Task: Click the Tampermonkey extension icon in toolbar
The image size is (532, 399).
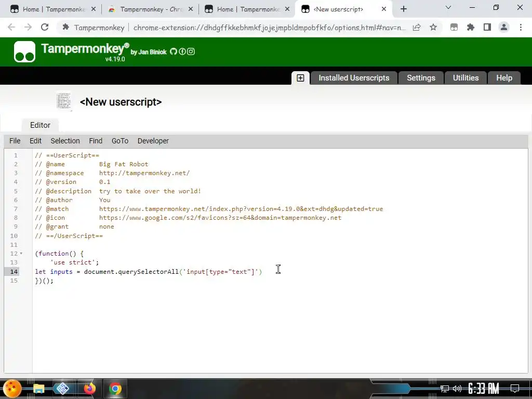Action: coord(454,27)
